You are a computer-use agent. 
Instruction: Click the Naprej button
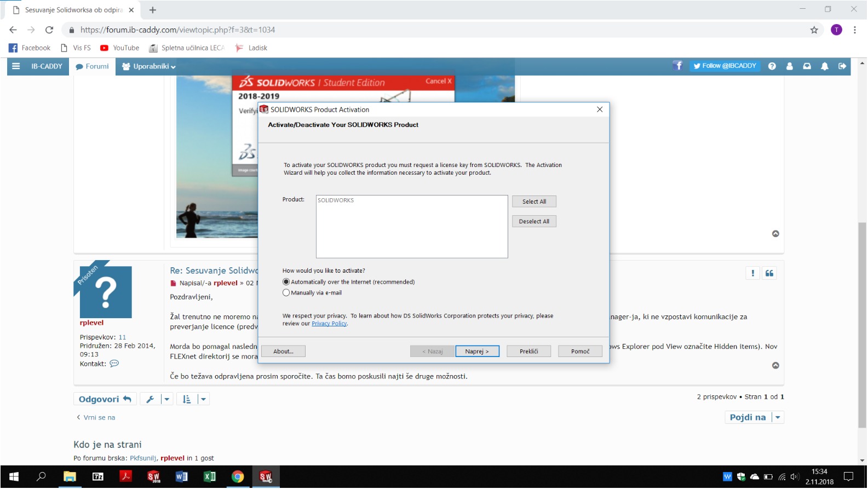pos(477,352)
